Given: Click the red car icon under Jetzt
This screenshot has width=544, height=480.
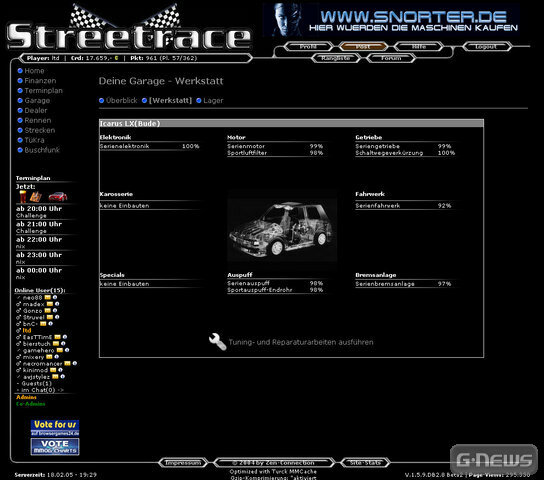Looking at the screenshot, I should click(x=58, y=197).
